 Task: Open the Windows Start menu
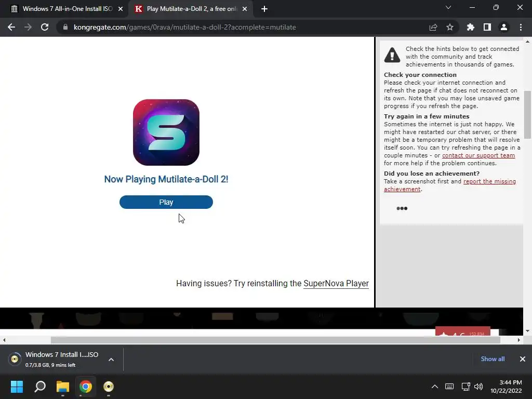17,387
